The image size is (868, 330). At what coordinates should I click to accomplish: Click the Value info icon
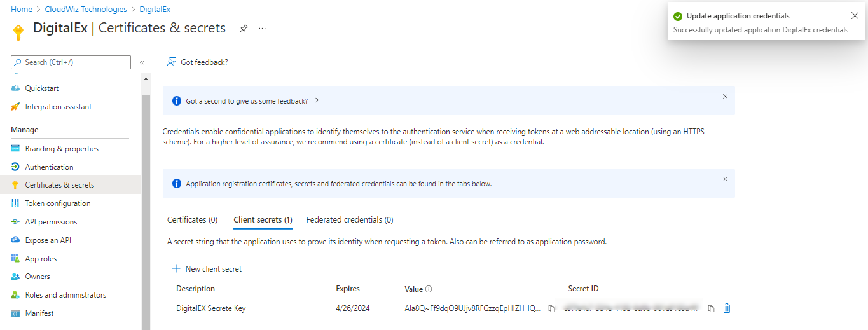[429, 289]
